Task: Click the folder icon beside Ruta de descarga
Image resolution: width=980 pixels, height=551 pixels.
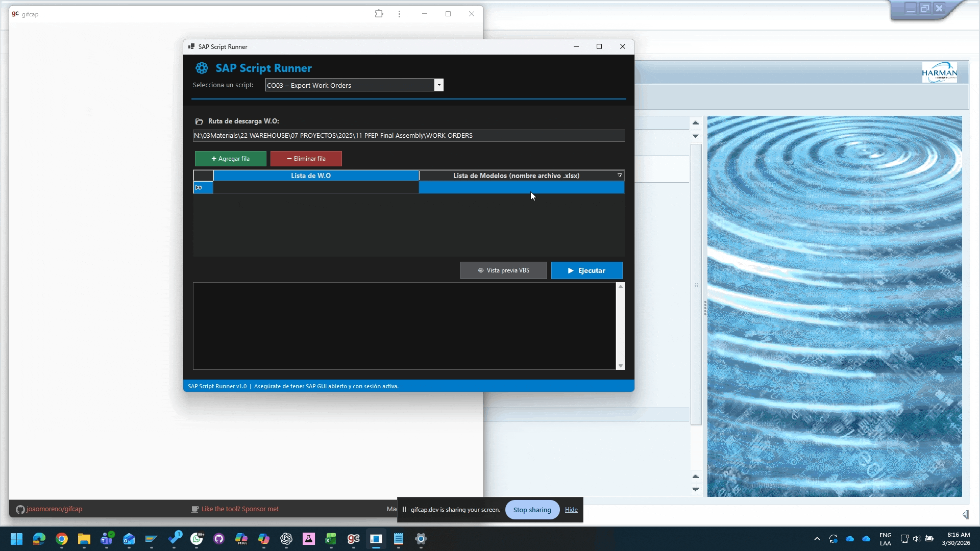Action: point(199,121)
